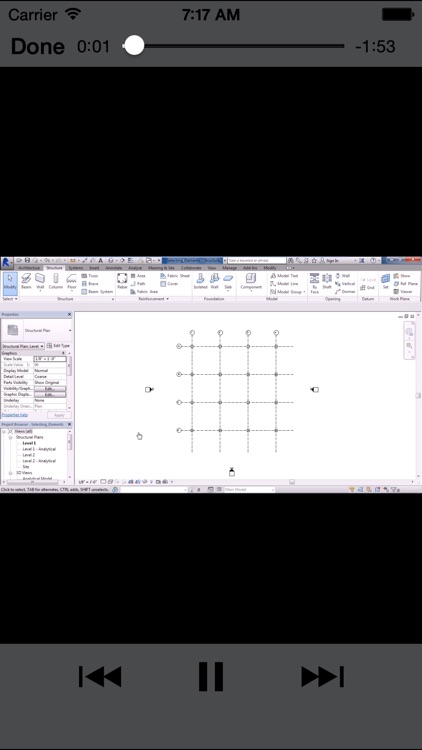Click the Set work plane tool
The width and height of the screenshot is (422, 750).
click(x=386, y=282)
